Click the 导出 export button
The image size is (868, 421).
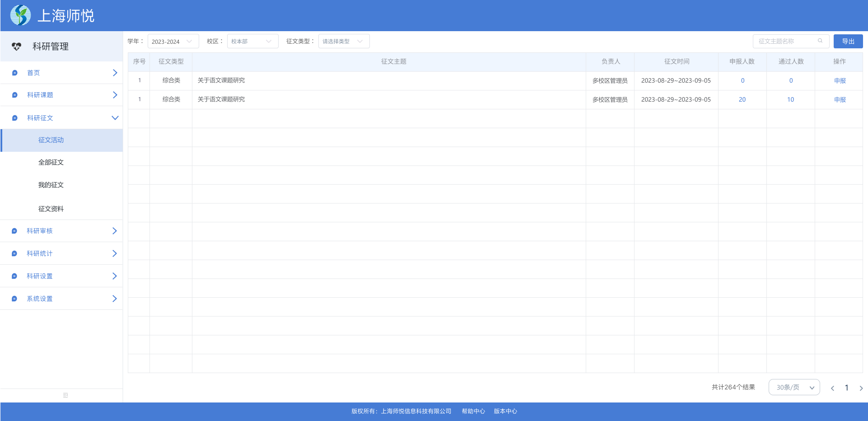[848, 42]
